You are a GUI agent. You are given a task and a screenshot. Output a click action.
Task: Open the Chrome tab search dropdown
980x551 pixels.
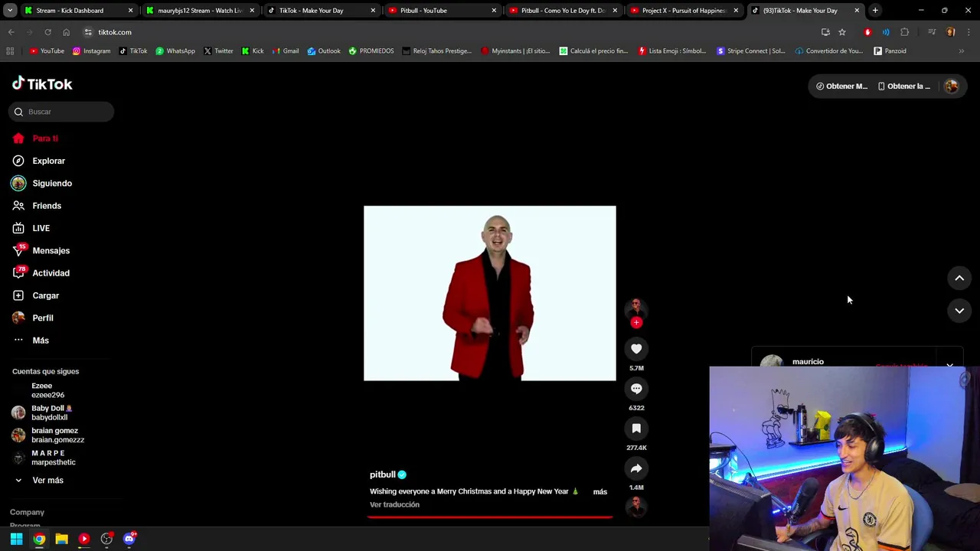[10, 11]
